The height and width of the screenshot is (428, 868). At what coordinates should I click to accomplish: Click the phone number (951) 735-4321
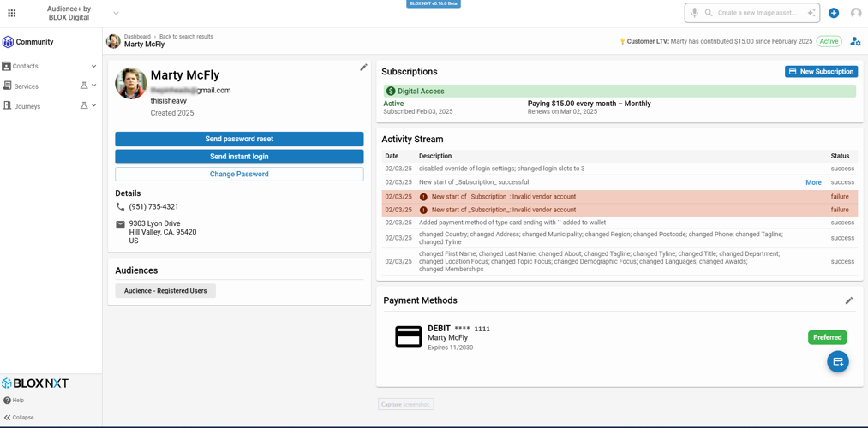pos(153,206)
